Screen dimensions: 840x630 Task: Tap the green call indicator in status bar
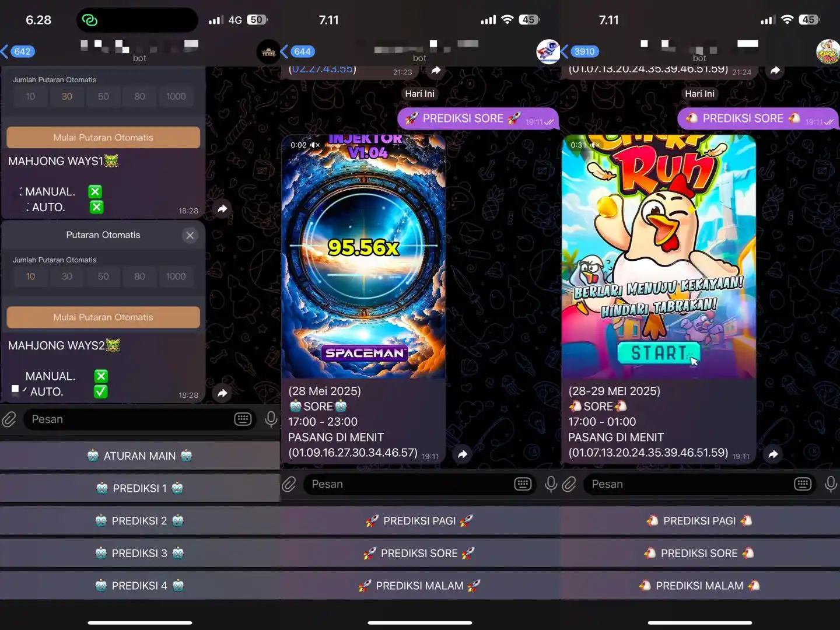click(x=89, y=20)
